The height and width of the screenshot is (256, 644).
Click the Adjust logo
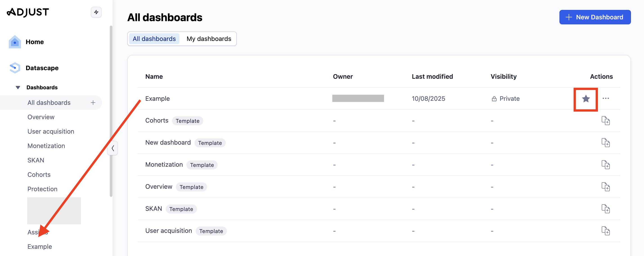[28, 12]
